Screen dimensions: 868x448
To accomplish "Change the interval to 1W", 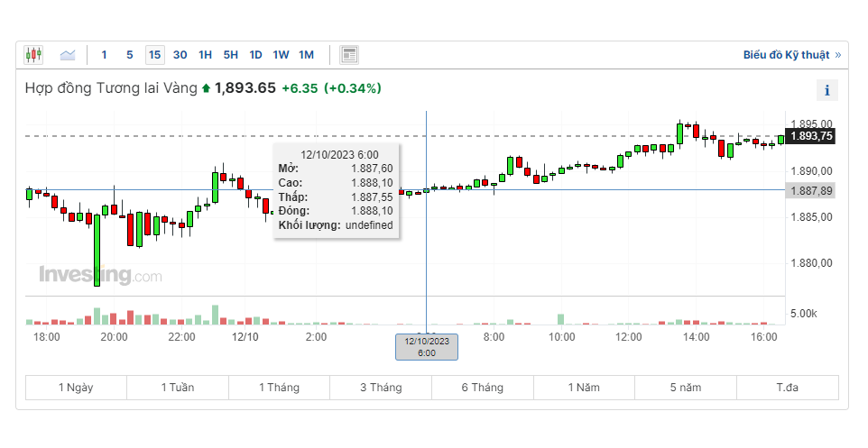I will (x=281, y=55).
